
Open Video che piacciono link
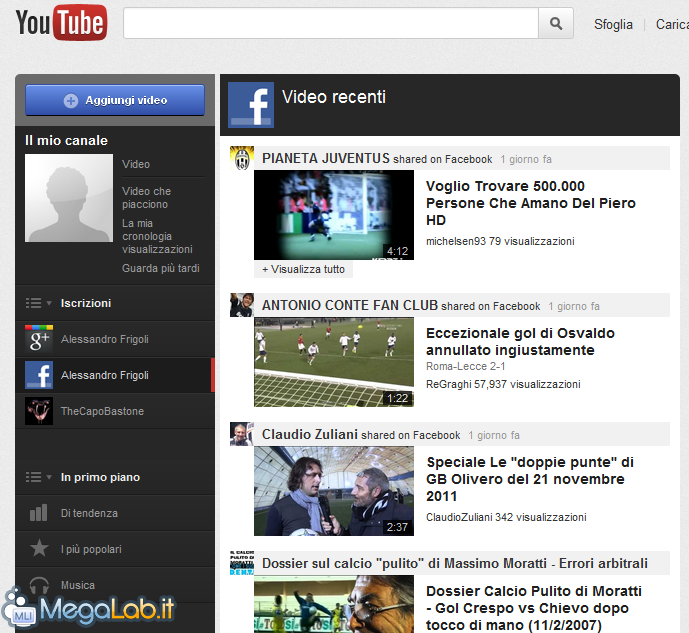pos(146,198)
